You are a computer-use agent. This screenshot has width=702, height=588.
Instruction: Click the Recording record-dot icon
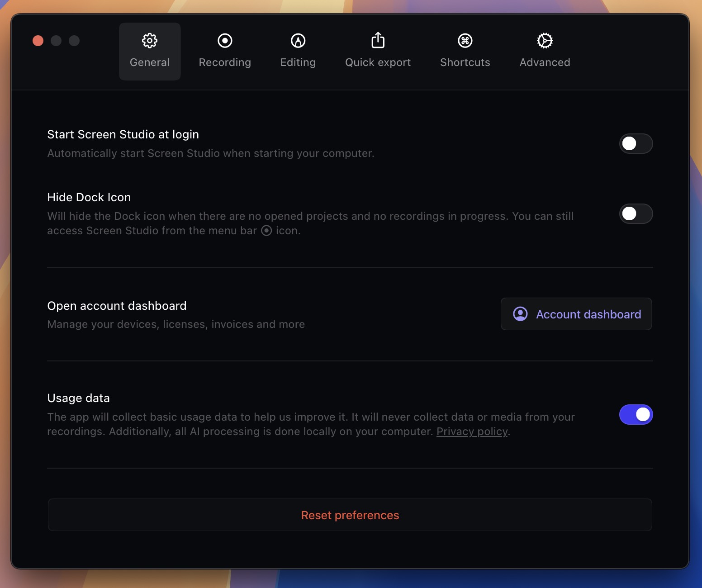coord(225,40)
